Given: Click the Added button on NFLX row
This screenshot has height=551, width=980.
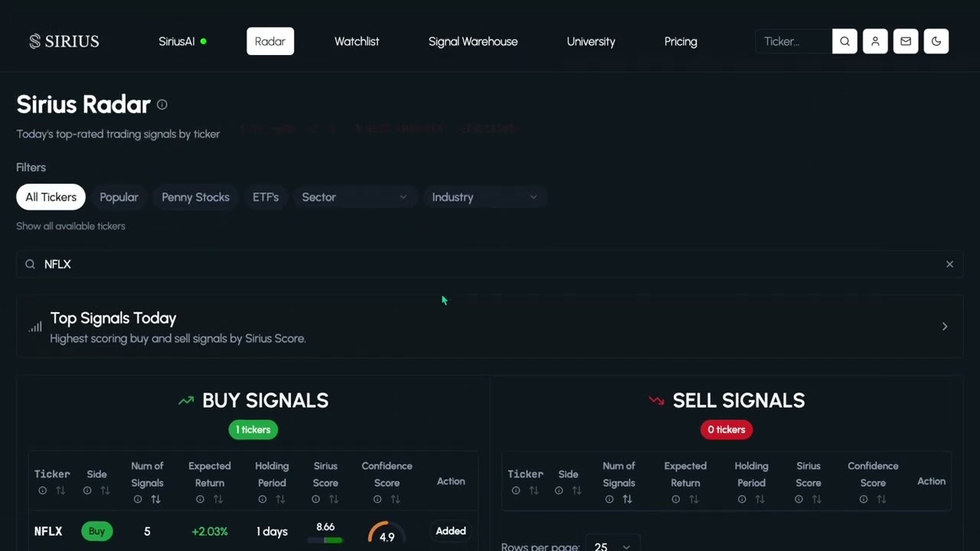Looking at the screenshot, I should [451, 530].
